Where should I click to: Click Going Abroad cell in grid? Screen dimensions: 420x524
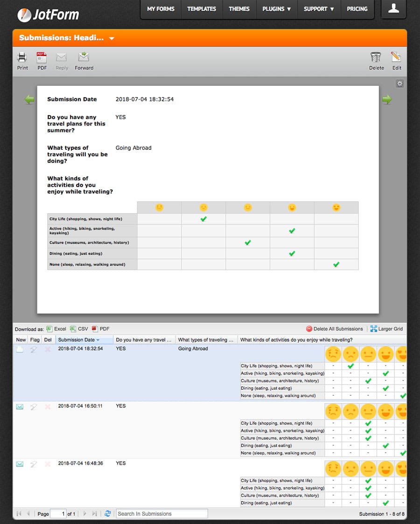pyautogui.click(x=193, y=349)
